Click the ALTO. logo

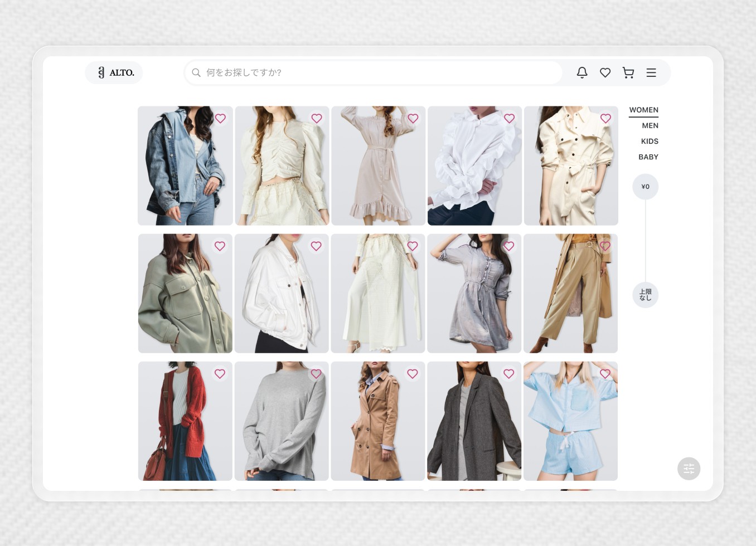tap(114, 73)
